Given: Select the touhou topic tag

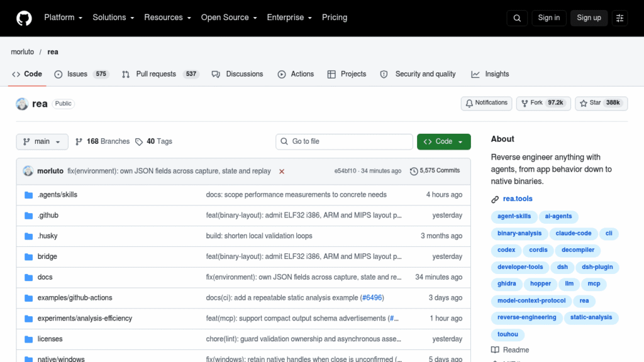Looking at the screenshot, I should pos(508,334).
